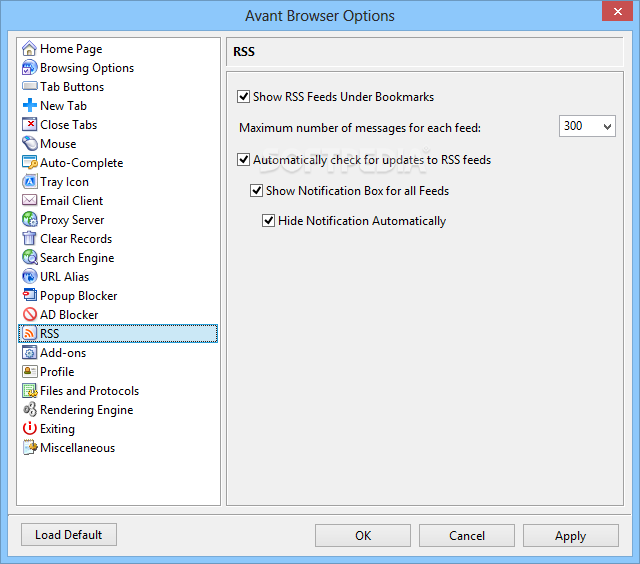Click the Home Page house icon

click(x=29, y=49)
